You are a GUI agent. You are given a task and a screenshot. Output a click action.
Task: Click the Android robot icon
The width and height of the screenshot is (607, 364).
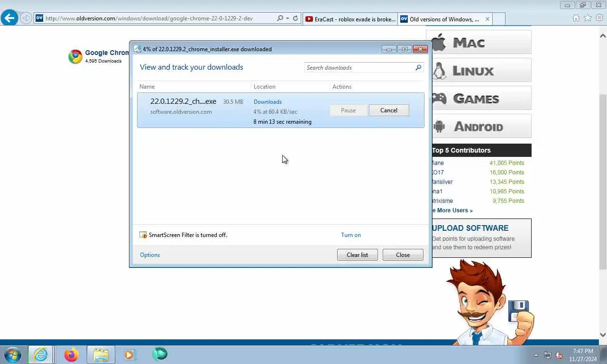tap(439, 127)
